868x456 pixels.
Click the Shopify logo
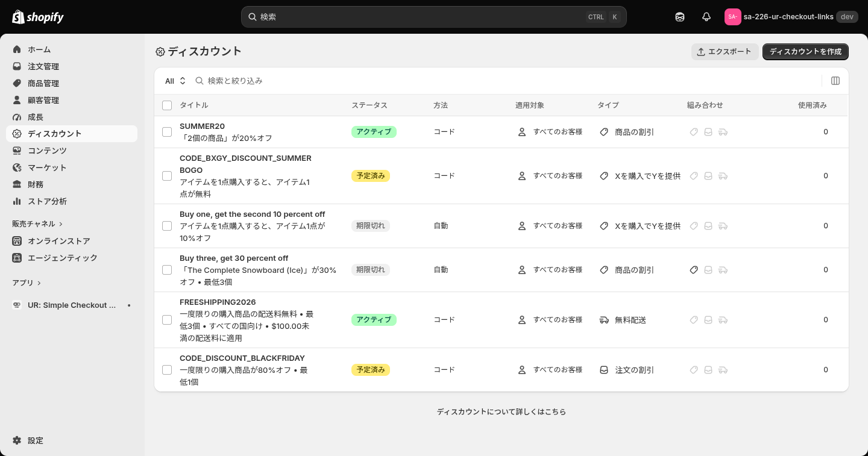[38, 17]
